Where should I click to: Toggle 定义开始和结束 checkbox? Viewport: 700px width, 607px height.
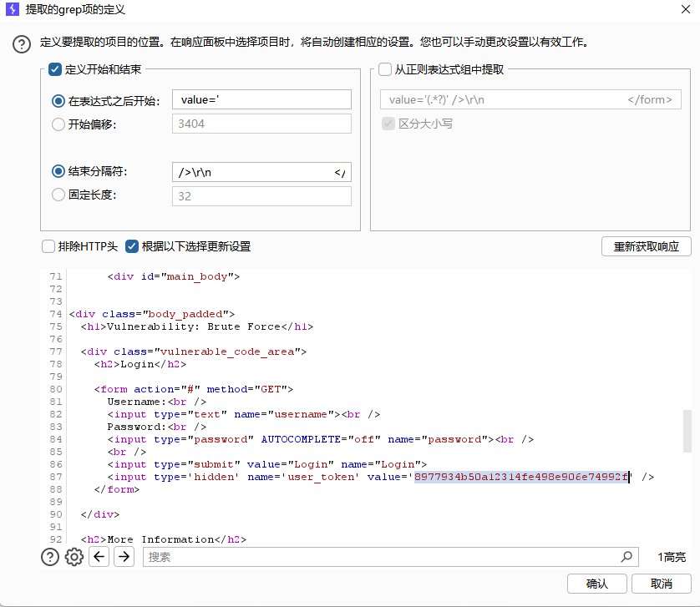click(55, 69)
